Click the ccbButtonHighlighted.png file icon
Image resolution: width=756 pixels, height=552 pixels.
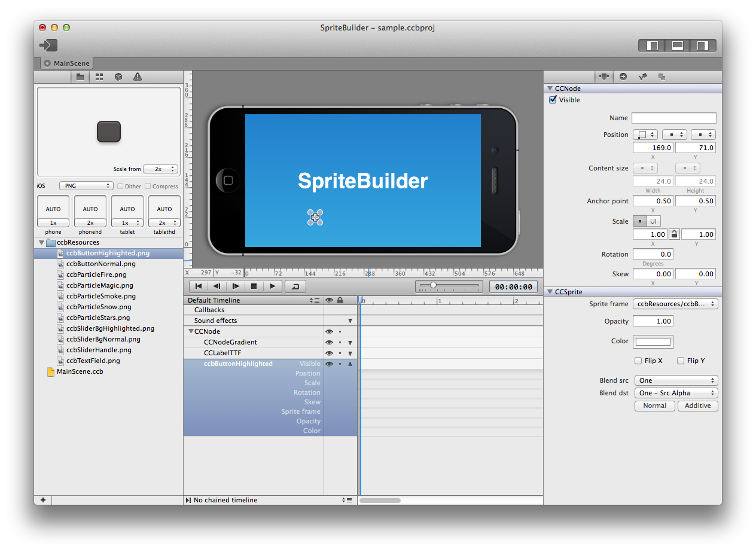click(x=60, y=253)
